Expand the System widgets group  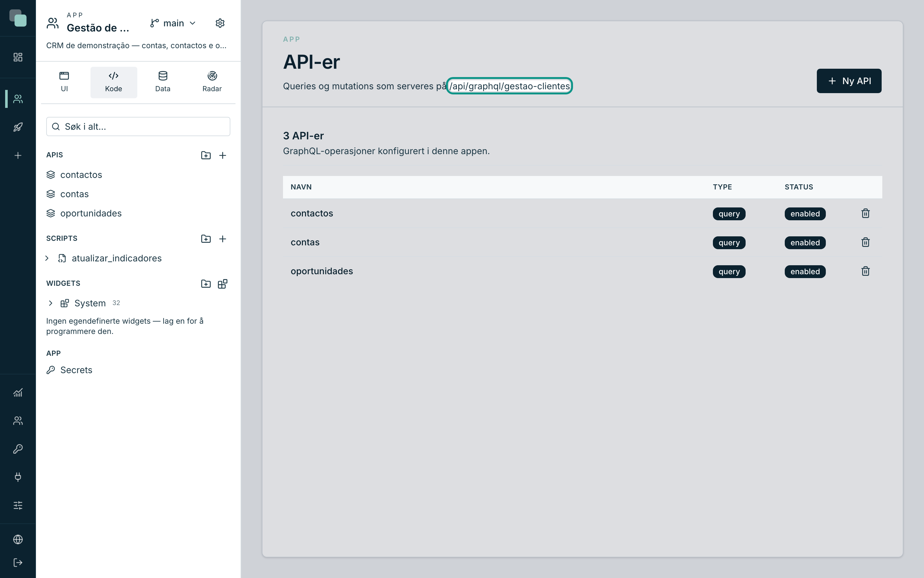(x=50, y=303)
